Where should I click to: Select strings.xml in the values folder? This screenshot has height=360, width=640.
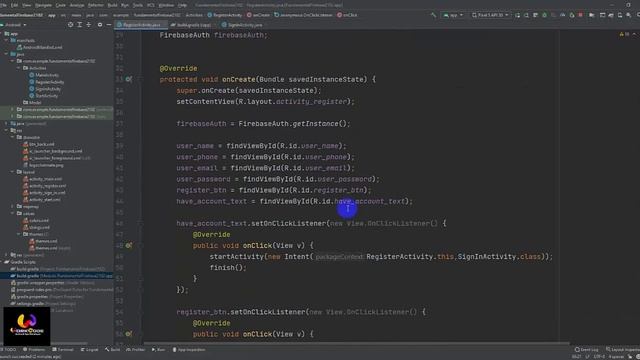pos(36,227)
